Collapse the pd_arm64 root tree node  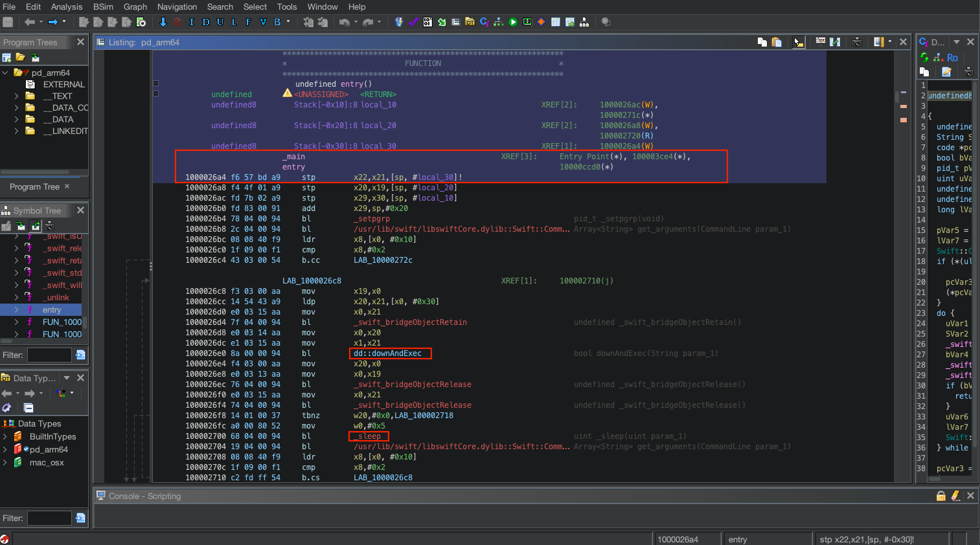coord(5,72)
